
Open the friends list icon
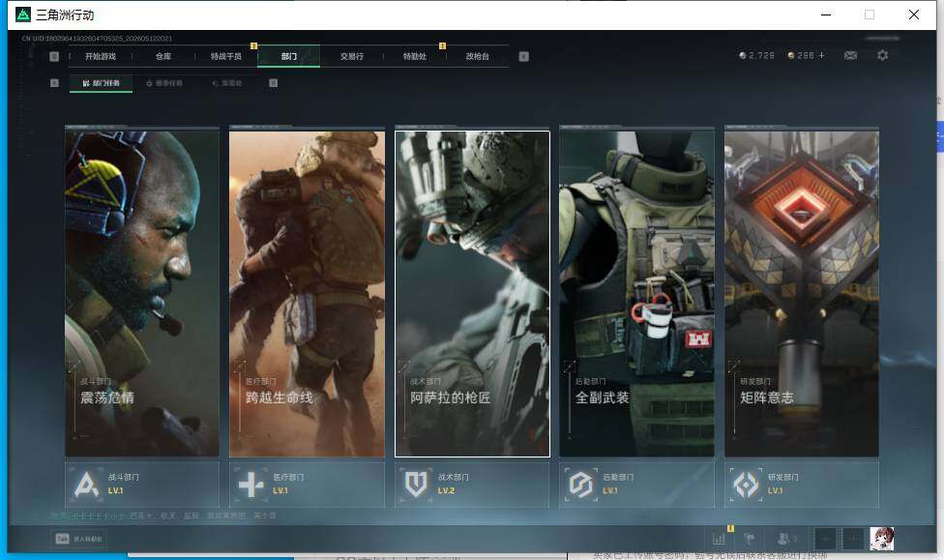(785, 539)
